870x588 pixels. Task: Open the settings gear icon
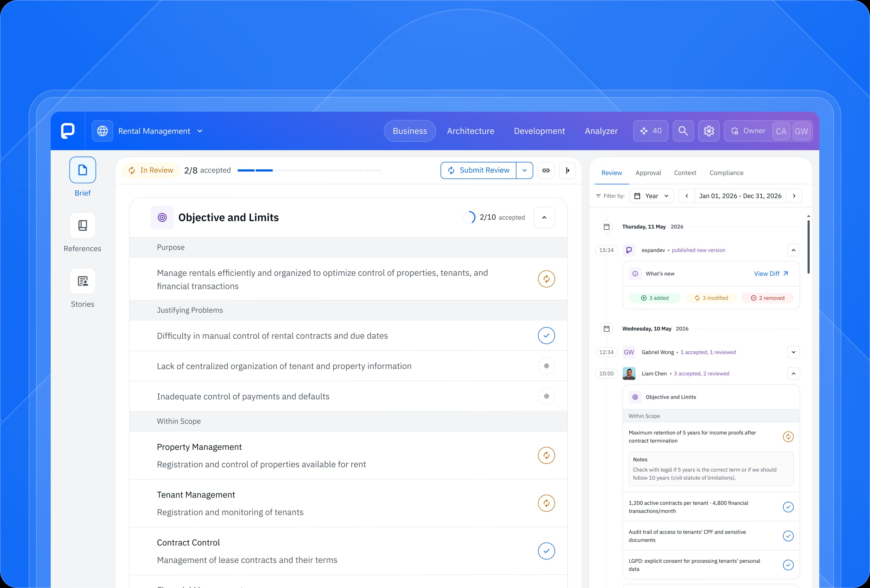click(709, 131)
